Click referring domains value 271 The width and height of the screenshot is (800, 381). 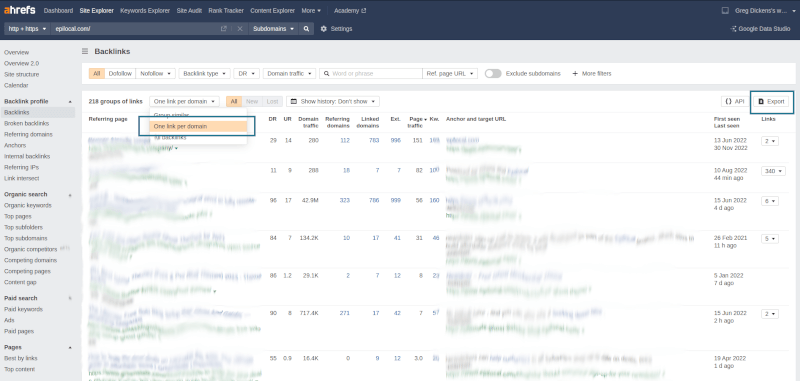coord(344,313)
